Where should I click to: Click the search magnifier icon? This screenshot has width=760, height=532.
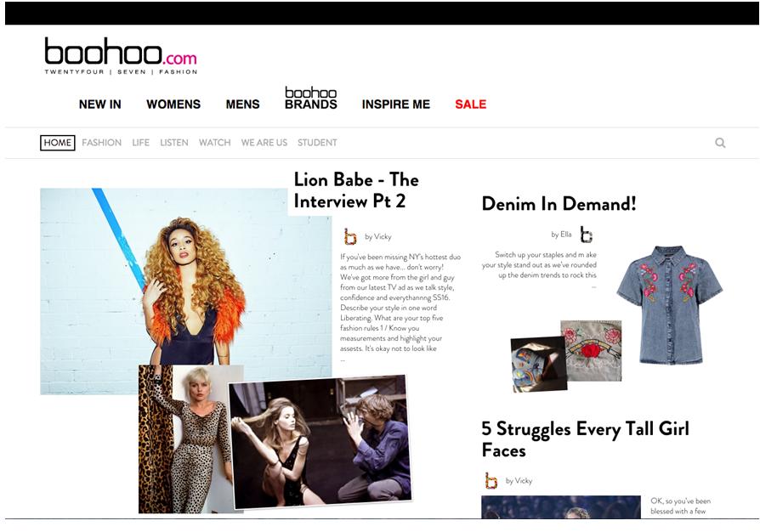(720, 143)
